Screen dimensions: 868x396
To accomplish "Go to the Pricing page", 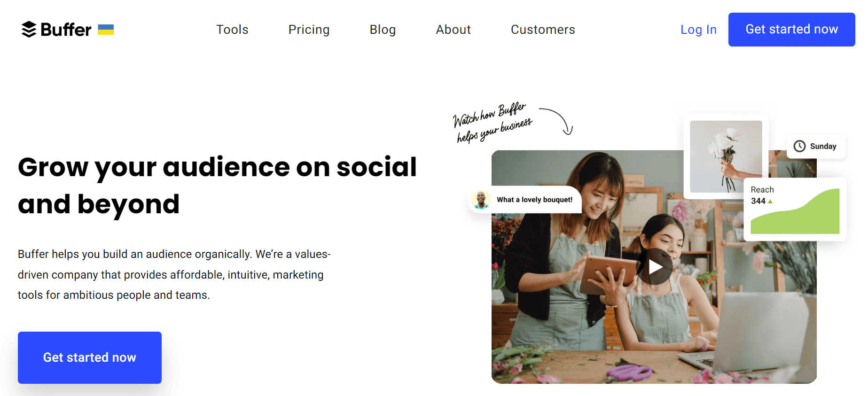I will (309, 30).
